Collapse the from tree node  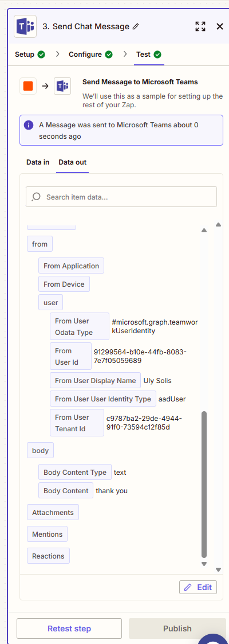40,244
